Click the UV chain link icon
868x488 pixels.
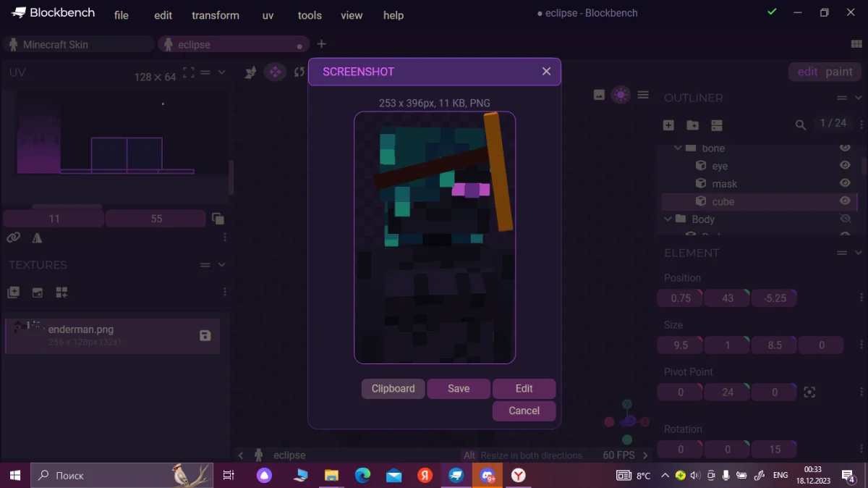pyautogui.click(x=14, y=237)
